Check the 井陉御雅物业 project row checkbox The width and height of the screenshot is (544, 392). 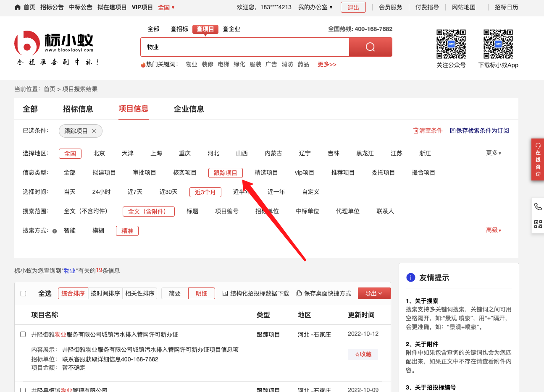pyautogui.click(x=23, y=335)
